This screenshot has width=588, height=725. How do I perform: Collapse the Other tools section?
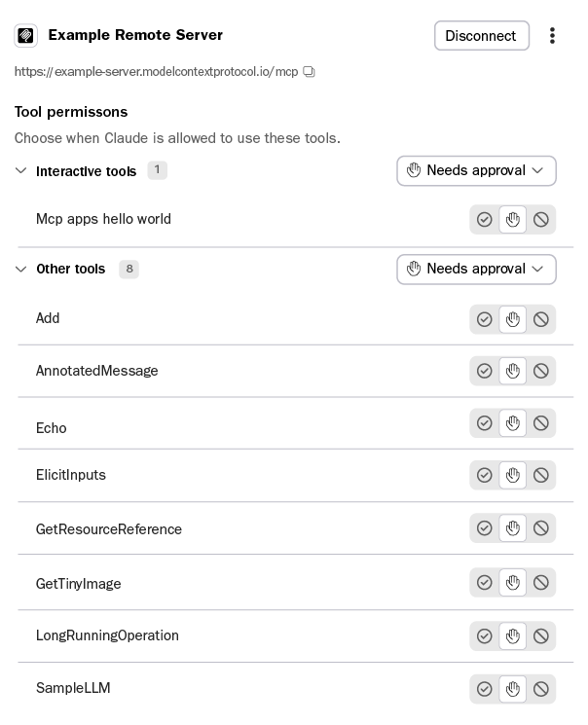(20, 269)
